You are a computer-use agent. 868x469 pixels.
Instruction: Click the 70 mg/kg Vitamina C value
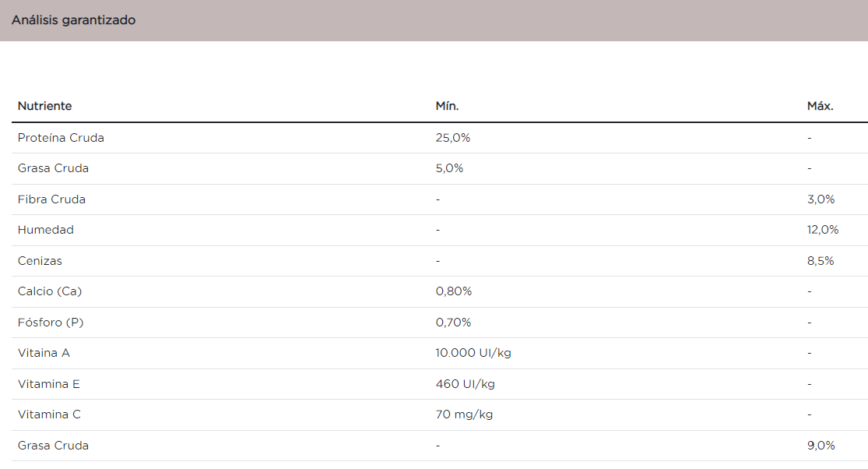[x=464, y=414]
